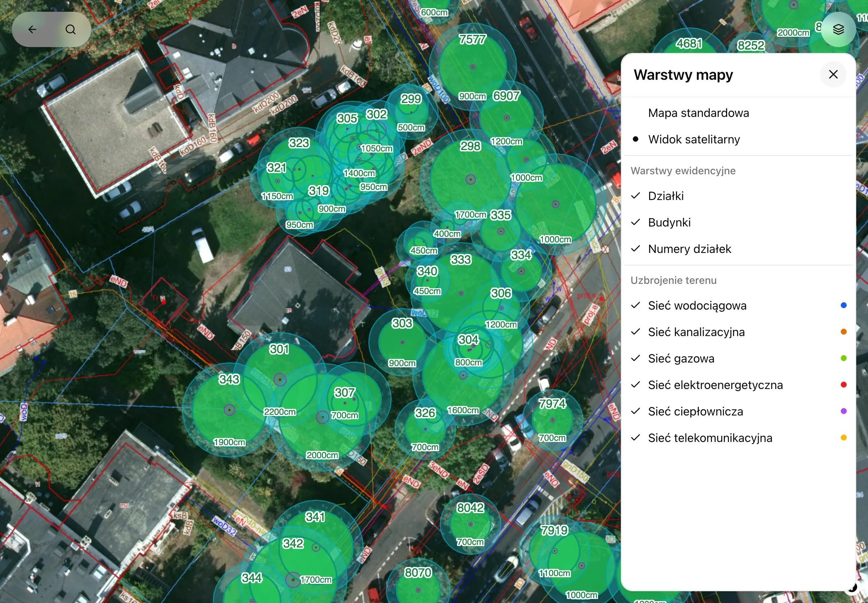868x603 pixels.
Task: Toggle the Sieć ciepłownicza layer
Action: pyautogui.click(x=739, y=411)
